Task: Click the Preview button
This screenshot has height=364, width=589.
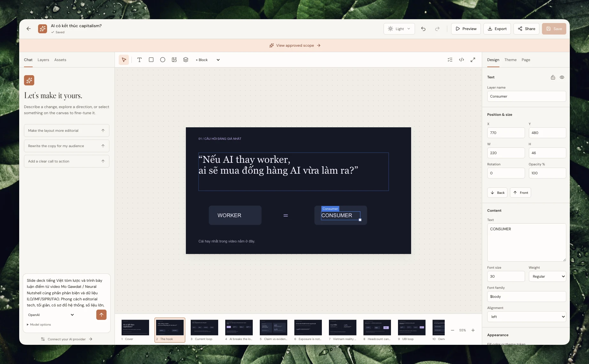Action: pyautogui.click(x=466, y=29)
